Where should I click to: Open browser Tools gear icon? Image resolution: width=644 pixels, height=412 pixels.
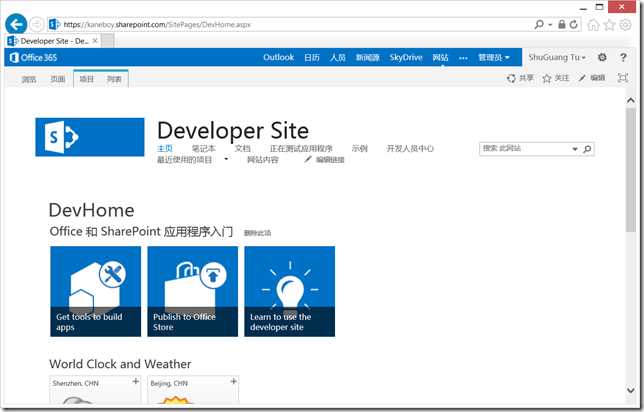(x=625, y=25)
